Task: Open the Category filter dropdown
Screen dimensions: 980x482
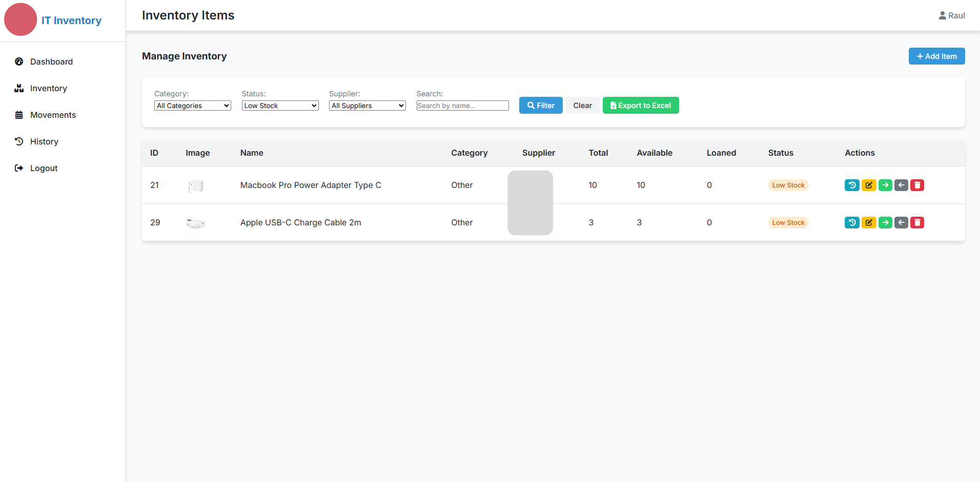Action: pyautogui.click(x=193, y=106)
